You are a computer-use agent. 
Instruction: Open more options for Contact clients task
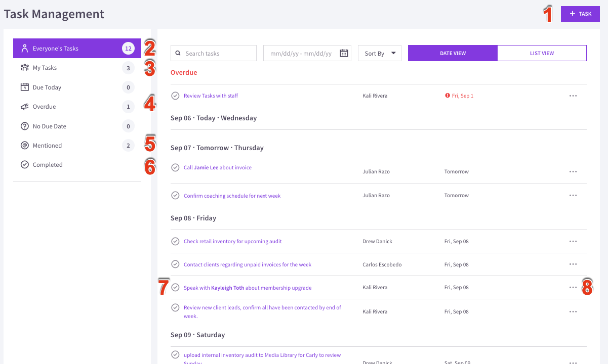pyautogui.click(x=573, y=264)
